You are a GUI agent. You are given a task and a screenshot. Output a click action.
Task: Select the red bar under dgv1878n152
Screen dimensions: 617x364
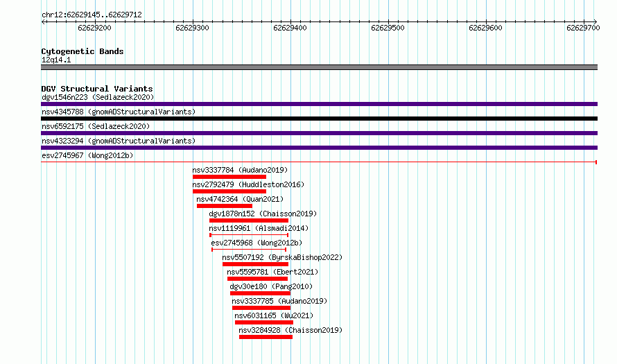pos(249,220)
